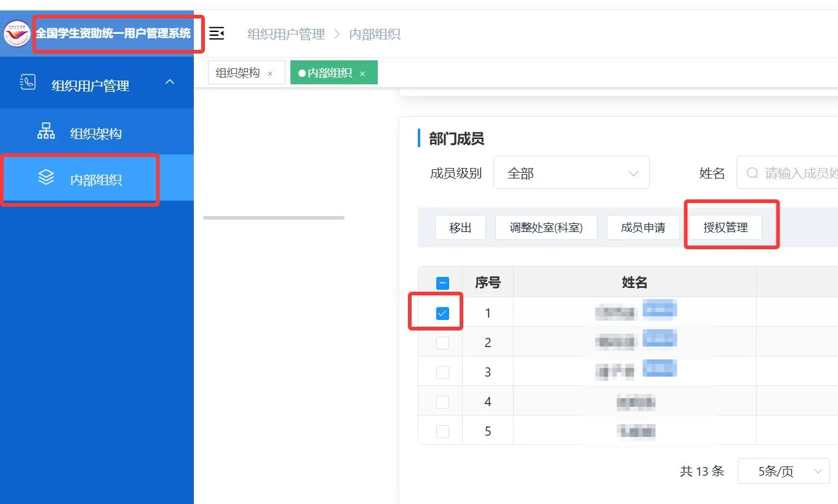This screenshot has height=504, width=838.
Task: Close the 内部组织 tab with its x
Action: click(x=362, y=74)
